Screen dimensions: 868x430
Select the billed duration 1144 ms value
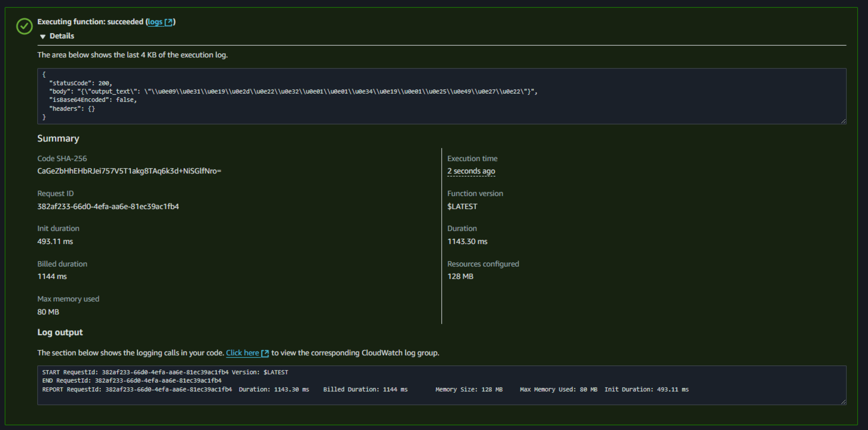pyautogui.click(x=52, y=276)
